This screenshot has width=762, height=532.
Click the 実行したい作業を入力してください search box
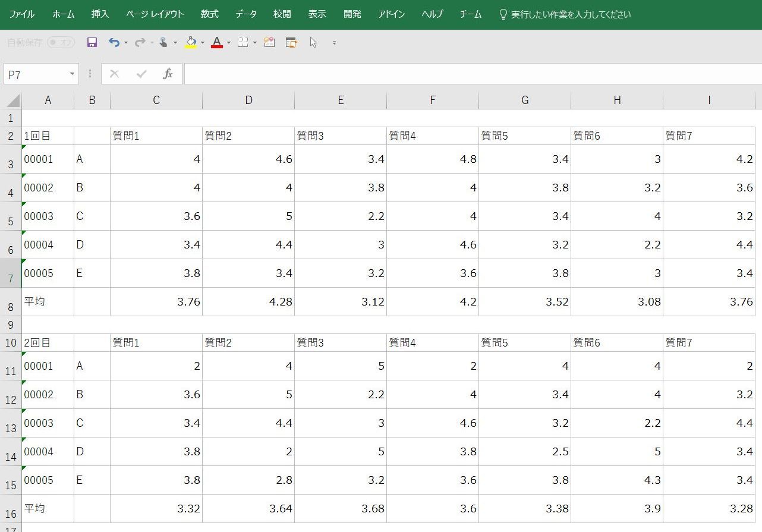[x=571, y=14]
